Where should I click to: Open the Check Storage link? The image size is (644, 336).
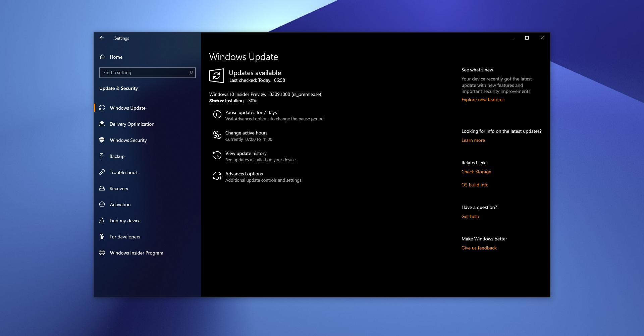pyautogui.click(x=476, y=172)
